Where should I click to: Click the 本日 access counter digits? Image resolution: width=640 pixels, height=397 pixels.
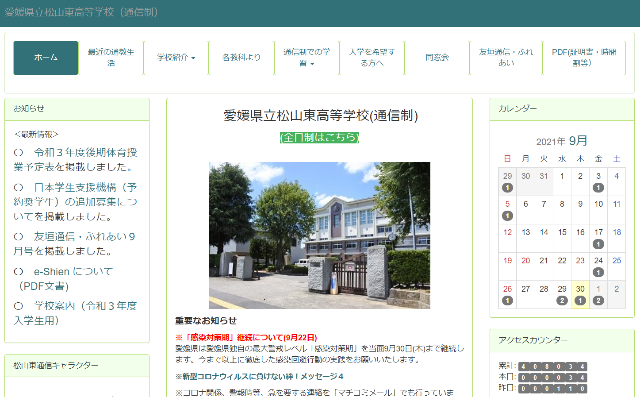coord(553,377)
